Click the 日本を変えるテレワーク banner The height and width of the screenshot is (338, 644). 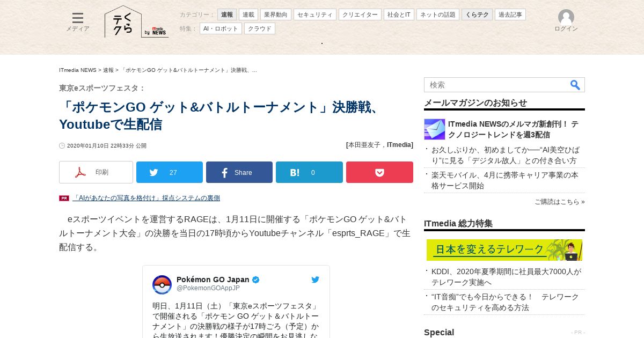(504, 250)
